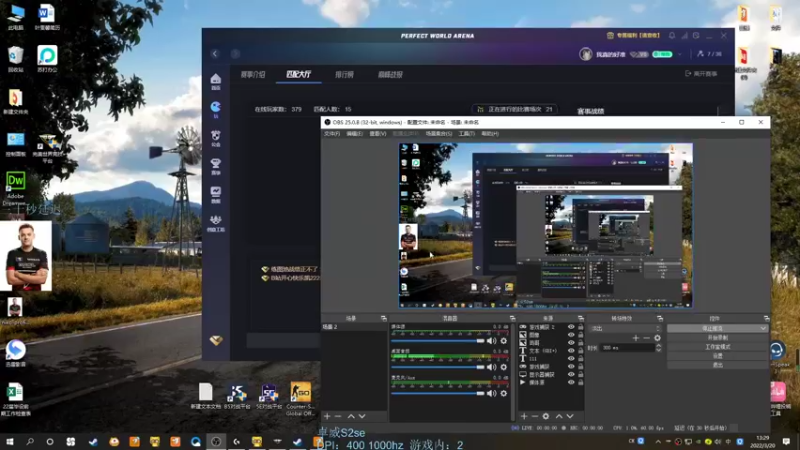This screenshot has height=450, width=800.
Task: Open notification bell in Perfect World Arena
Action: [672, 36]
